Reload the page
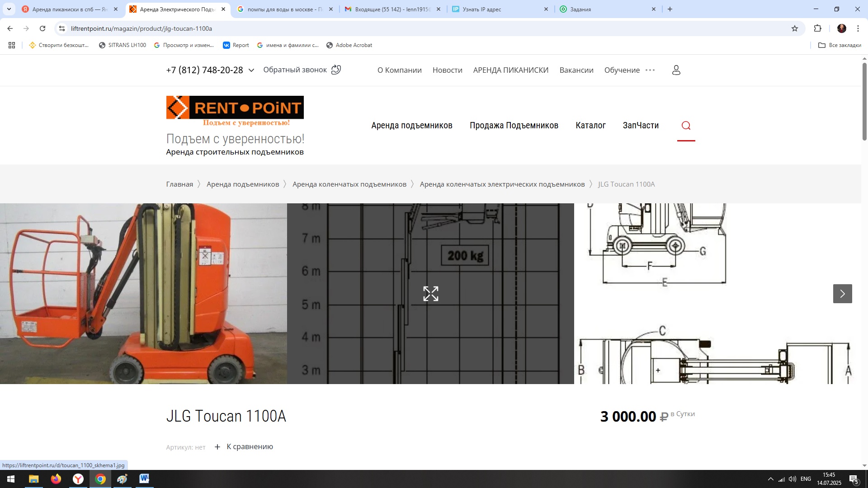Image resolution: width=868 pixels, height=488 pixels. (x=42, y=28)
